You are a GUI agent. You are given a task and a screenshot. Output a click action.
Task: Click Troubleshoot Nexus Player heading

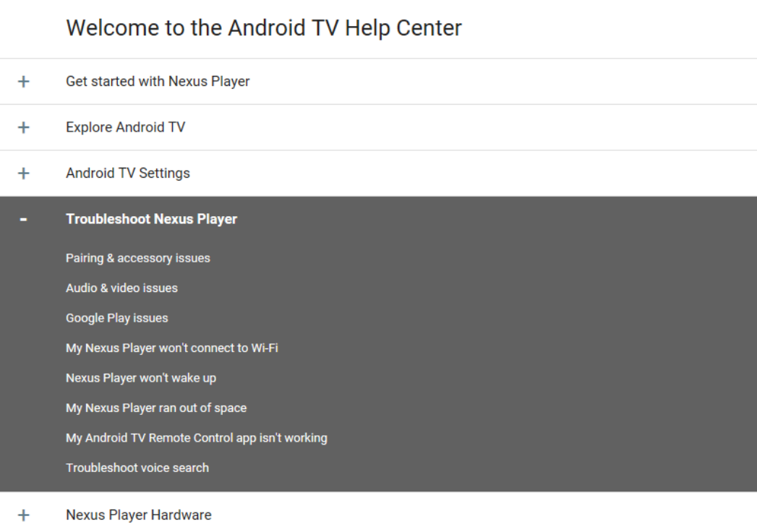(x=152, y=219)
